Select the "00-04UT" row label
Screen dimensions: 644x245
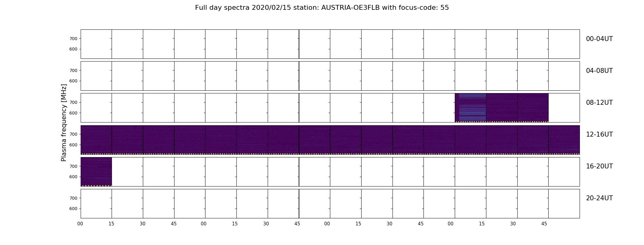[x=599, y=39]
